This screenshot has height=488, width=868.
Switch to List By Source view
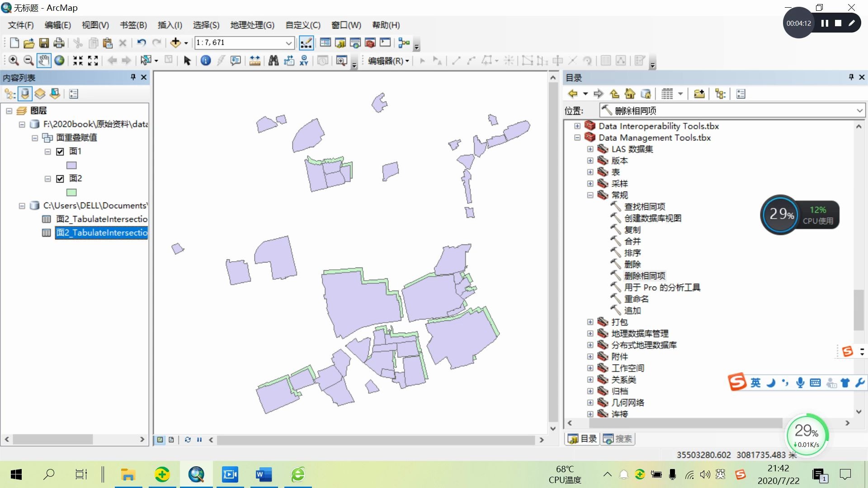(25, 94)
